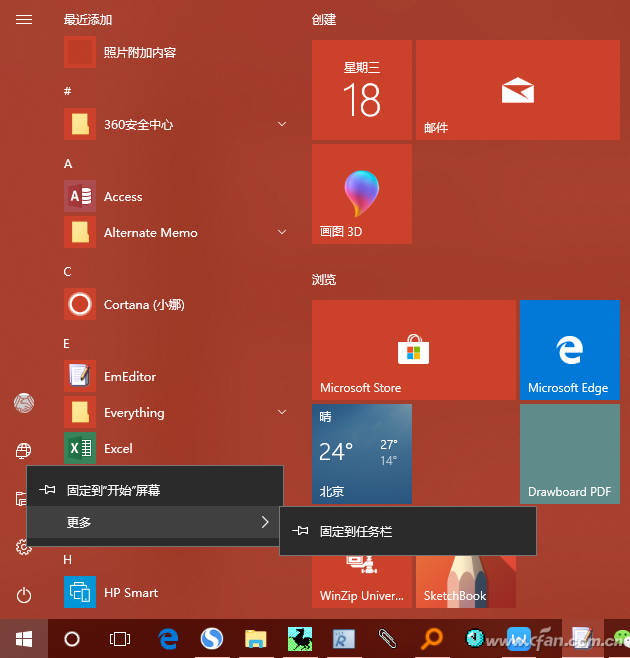Click the 创建 tile group title
Image resolution: width=630 pixels, height=658 pixels.
tap(324, 19)
